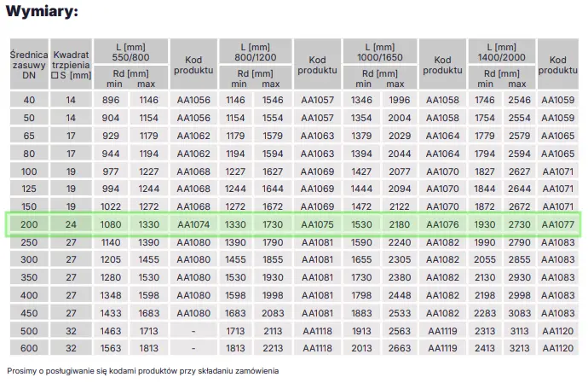
Task: Select the 896 Rd min value
Action: [x=111, y=100]
